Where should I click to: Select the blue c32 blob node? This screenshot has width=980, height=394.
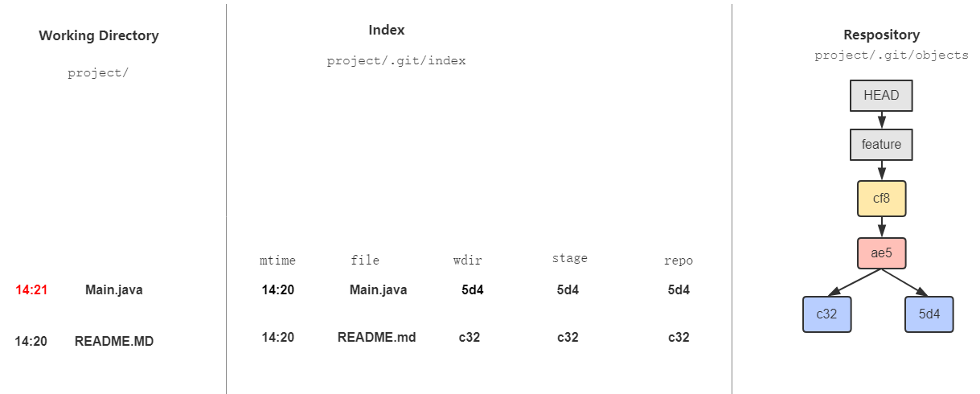(x=827, y=314)
